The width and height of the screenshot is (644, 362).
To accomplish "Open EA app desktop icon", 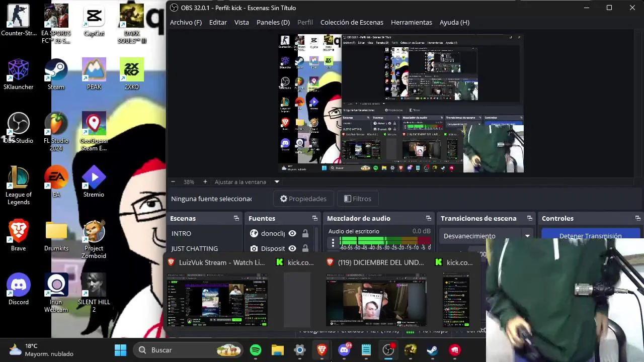I will point(56,182).
